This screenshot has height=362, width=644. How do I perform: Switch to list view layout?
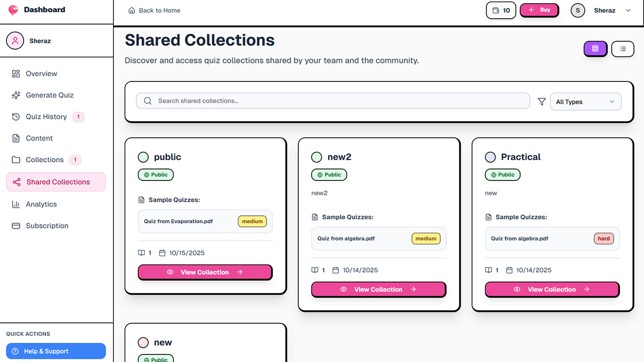tap(623, 49)
